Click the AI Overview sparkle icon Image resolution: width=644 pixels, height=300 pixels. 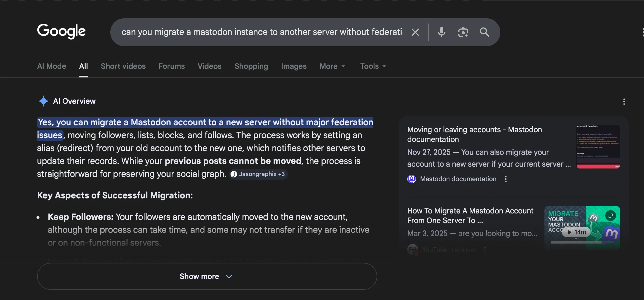43,101
